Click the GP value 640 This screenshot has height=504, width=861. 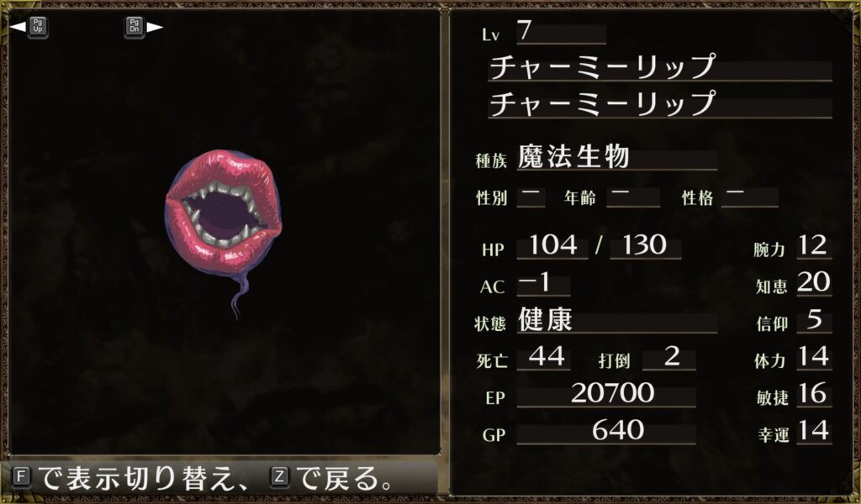click(606, 431)
